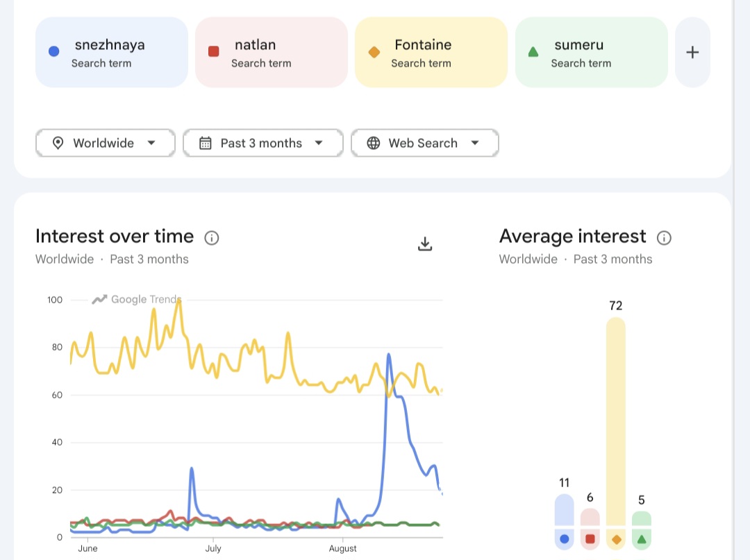Click the Average interest heading
The width and height of the screenshot is (750, 560).
(572, 237)
